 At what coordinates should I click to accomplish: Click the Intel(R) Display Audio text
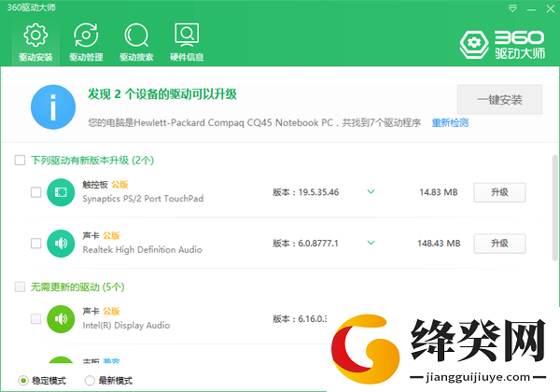pos(126,326)
